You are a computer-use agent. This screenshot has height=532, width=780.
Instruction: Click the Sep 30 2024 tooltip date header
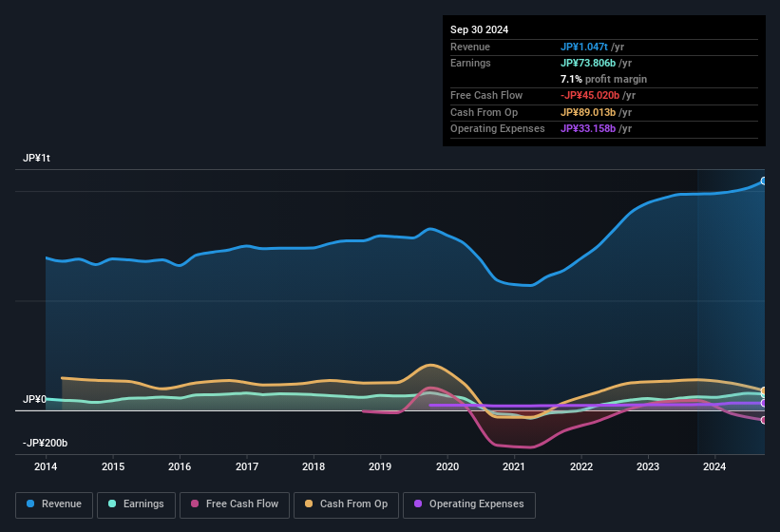click(480, 29)
